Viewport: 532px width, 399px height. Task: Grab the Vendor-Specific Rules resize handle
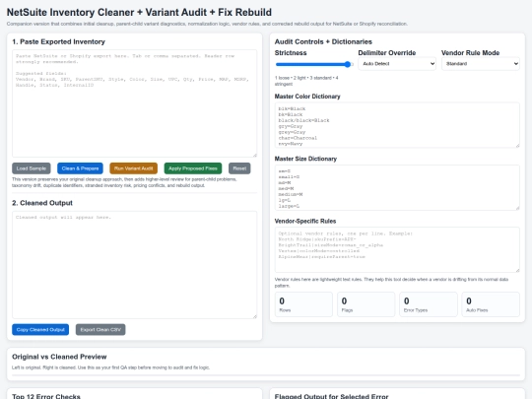pos(517,270)
